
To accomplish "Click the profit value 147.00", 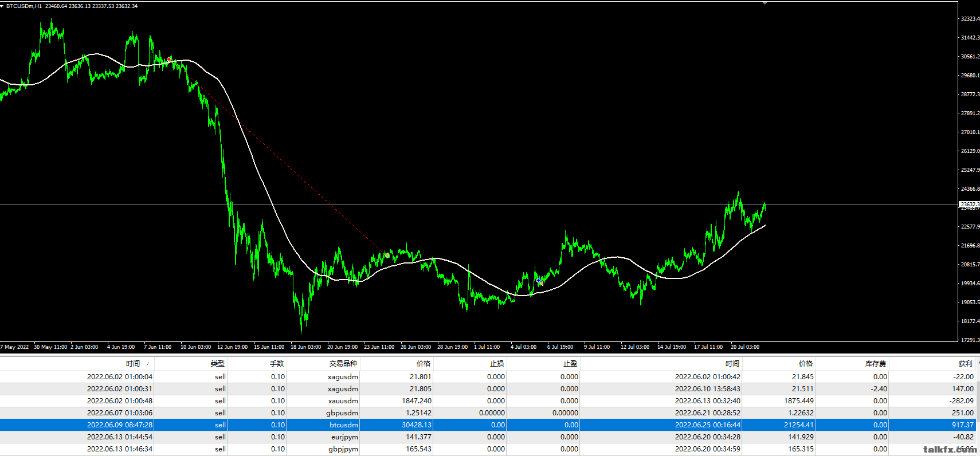I will pyautogui.click(x=963, y=388).
